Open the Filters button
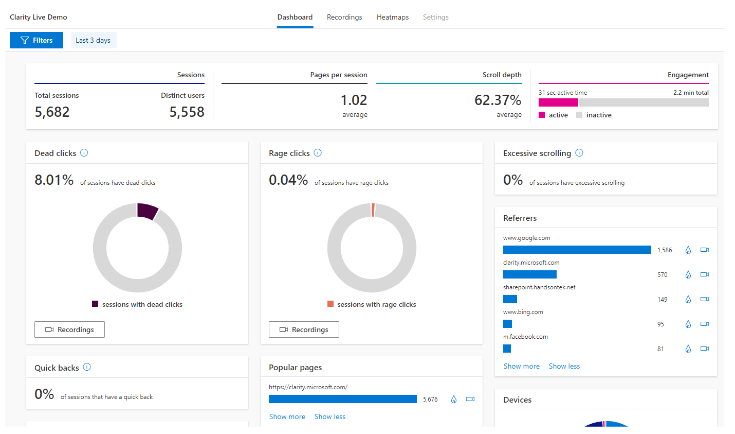 click(37, 40)
